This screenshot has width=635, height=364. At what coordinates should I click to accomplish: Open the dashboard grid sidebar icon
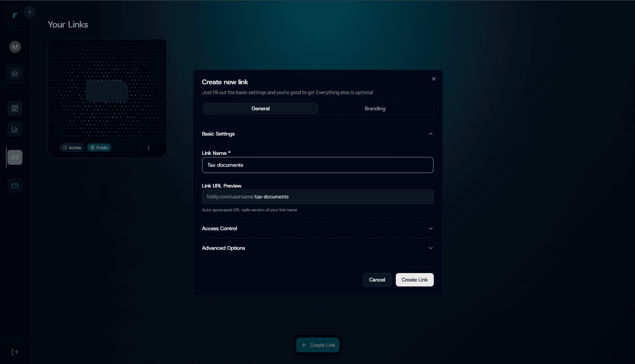coord(15,108)
